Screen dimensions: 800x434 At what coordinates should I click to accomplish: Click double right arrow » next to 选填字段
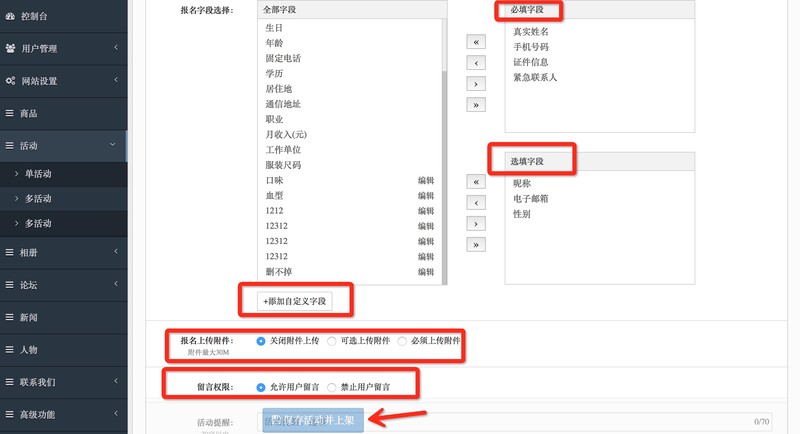476,244
